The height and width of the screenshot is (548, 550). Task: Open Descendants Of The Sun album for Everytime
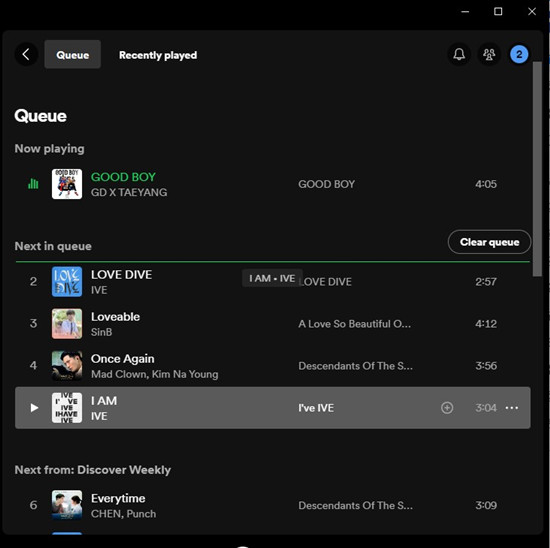click(x=355, y=505)
